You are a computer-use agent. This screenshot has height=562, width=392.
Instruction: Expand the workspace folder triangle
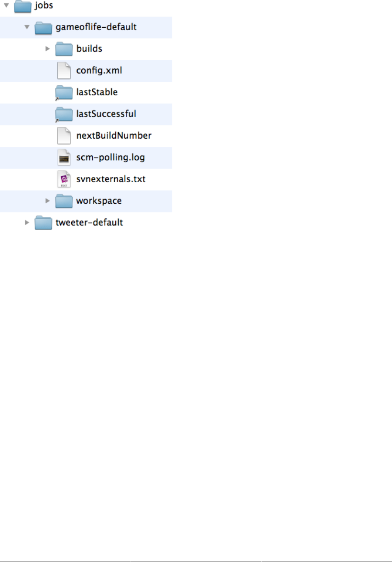click(48, 201)
